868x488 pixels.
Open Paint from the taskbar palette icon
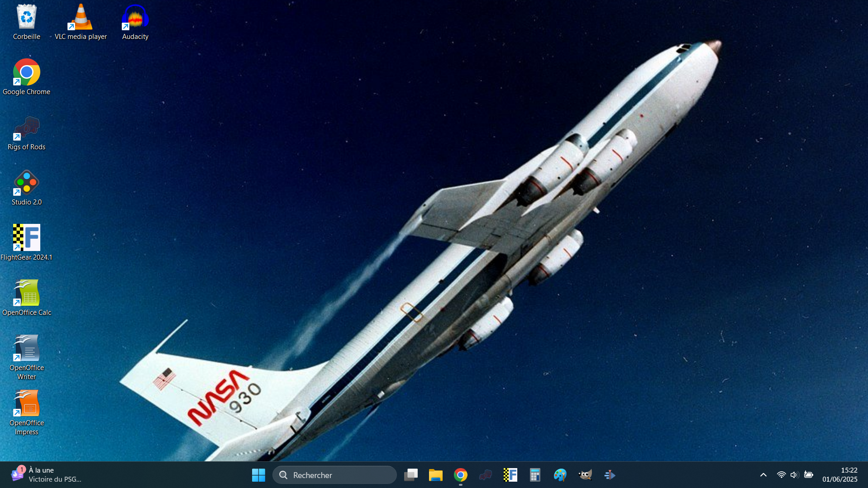click(560, 475)
